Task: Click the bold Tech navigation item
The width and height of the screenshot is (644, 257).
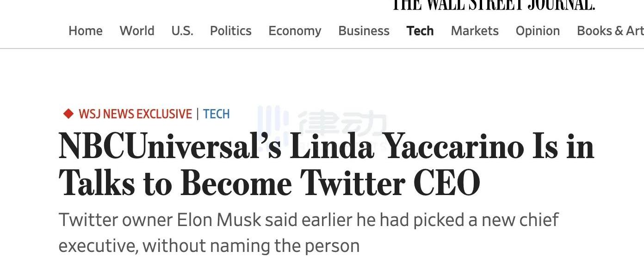Action: [x=420, y=31]
